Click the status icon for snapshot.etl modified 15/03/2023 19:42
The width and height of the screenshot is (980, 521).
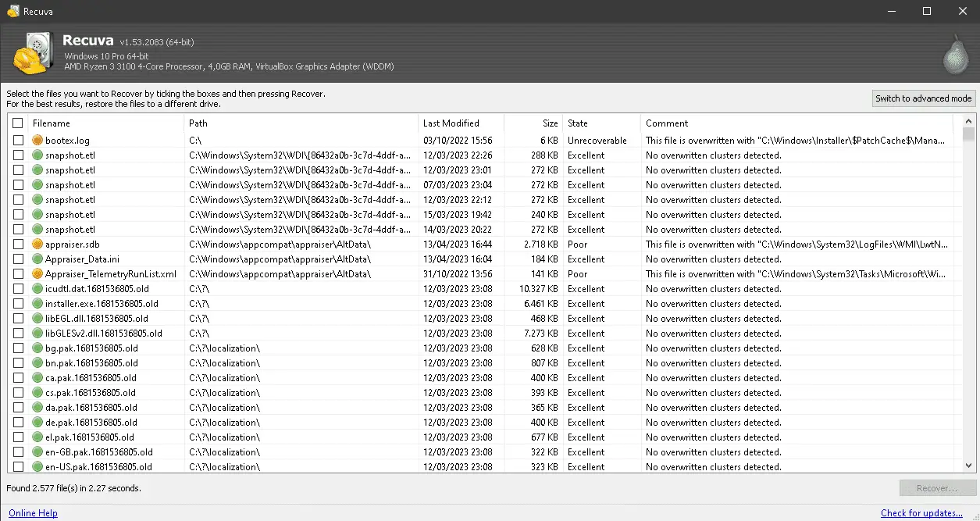[x=37, y=215]
